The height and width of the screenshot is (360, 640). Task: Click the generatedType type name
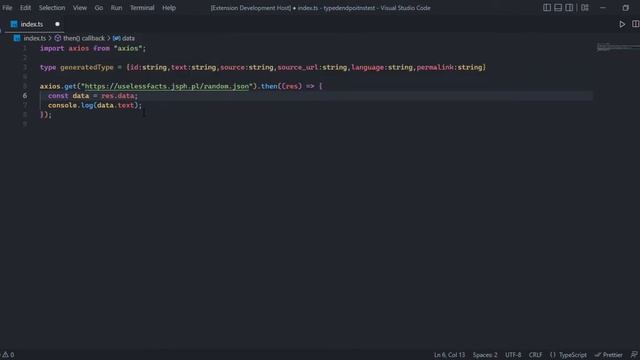click(x=87, y=67)
